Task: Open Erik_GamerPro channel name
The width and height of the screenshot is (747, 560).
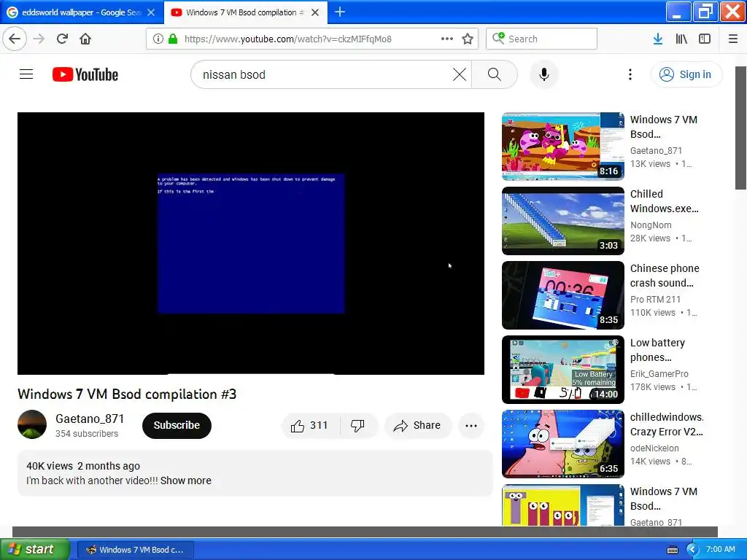Action: click(x=659, y=374)
